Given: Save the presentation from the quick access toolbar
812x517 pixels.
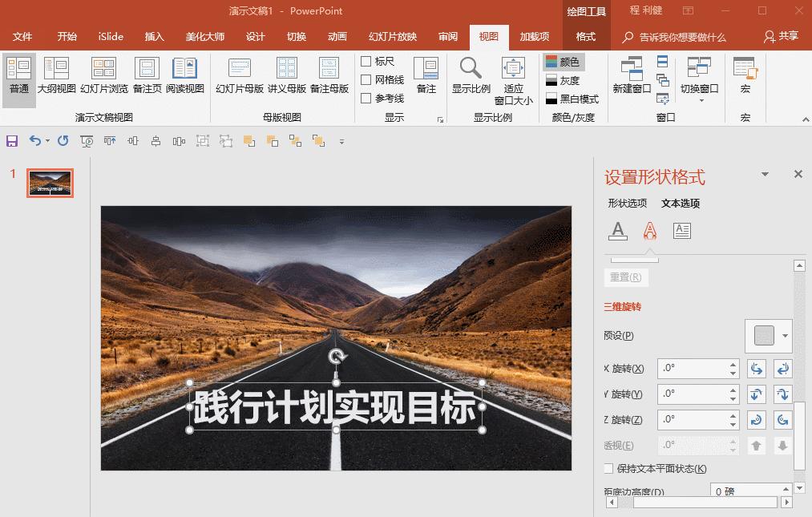Looking at the screenshot, I should [x=12, y=141].
